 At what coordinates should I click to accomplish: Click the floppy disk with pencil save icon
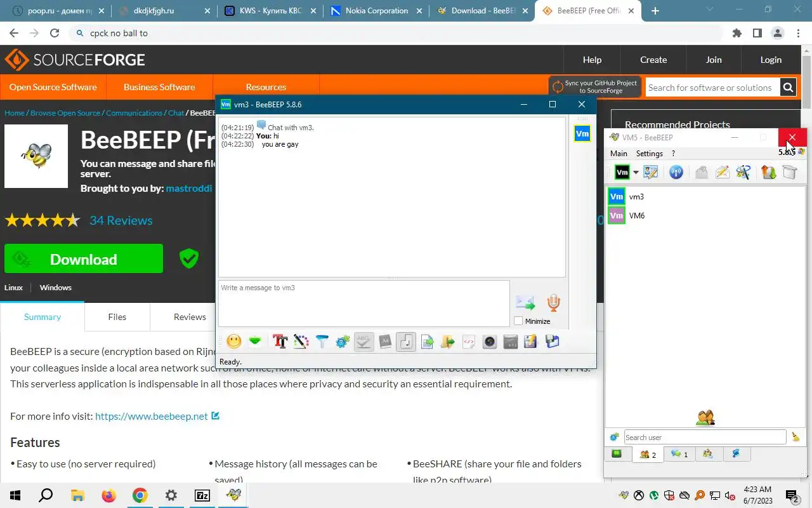pyautogui.click(x=531, y=342)
